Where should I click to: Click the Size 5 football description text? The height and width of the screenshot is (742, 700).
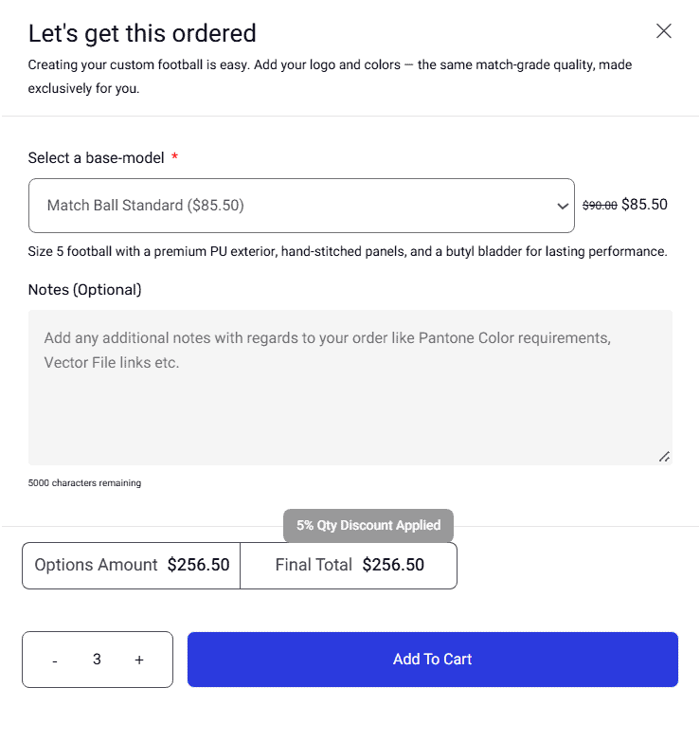(x=348, y=252)
